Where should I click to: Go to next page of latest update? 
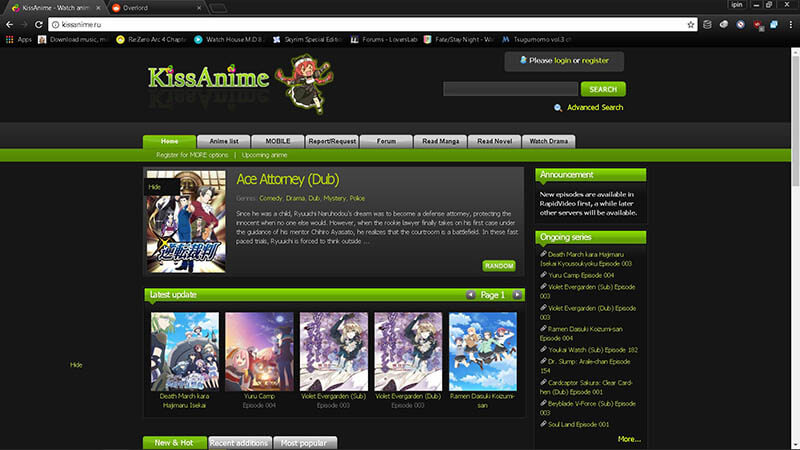(517, 294)
